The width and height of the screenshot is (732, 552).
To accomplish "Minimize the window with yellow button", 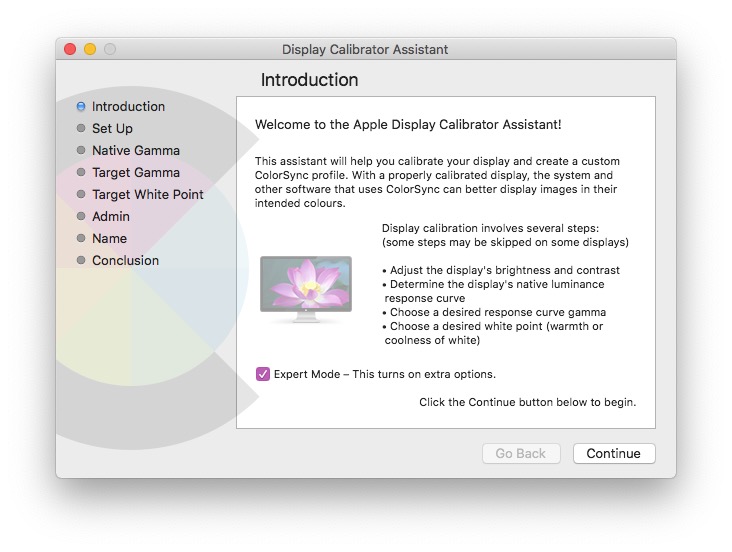I will (90, 49).
